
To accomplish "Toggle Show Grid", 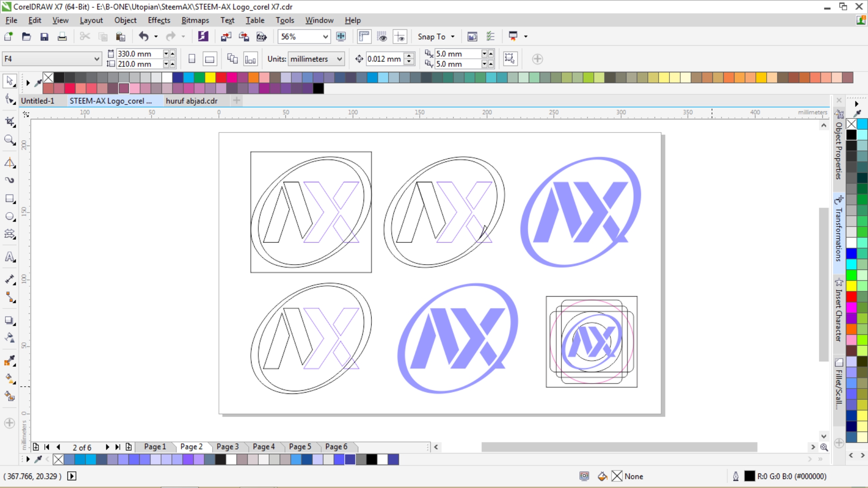I will 382,37.
